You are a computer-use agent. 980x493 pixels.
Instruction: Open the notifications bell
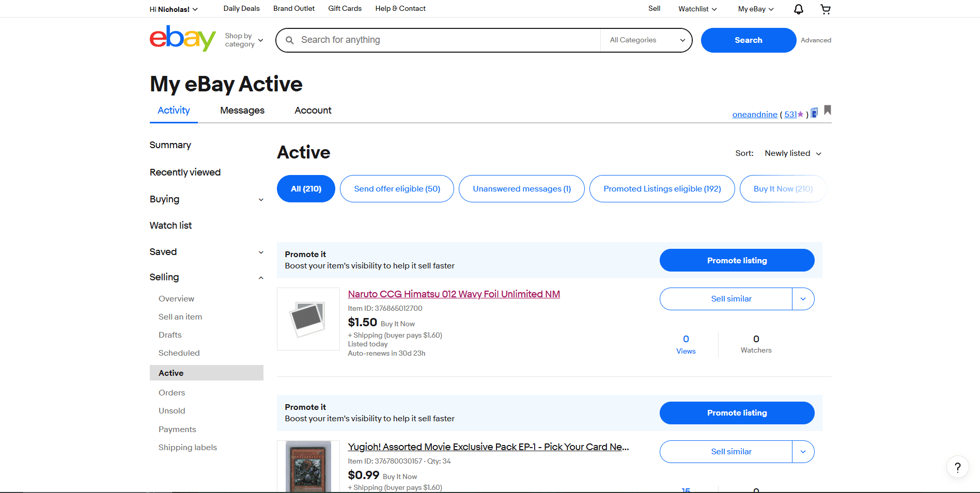[x=798, y=9]
